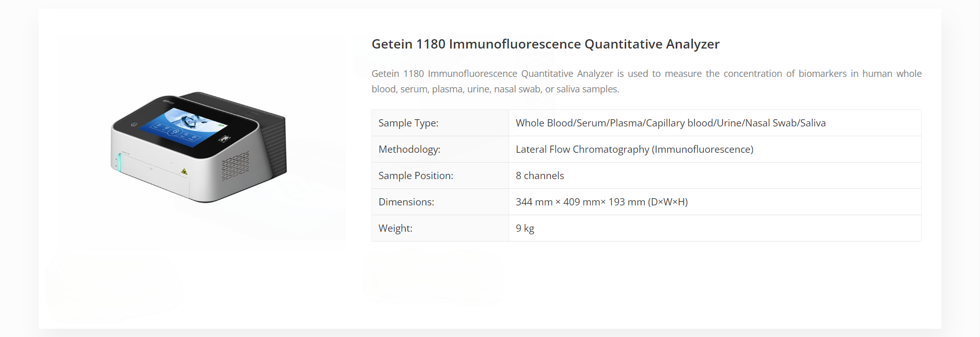This screenshot has height=337, width=980.
Task: Select the Sample Position label cell
Action: 440,175
